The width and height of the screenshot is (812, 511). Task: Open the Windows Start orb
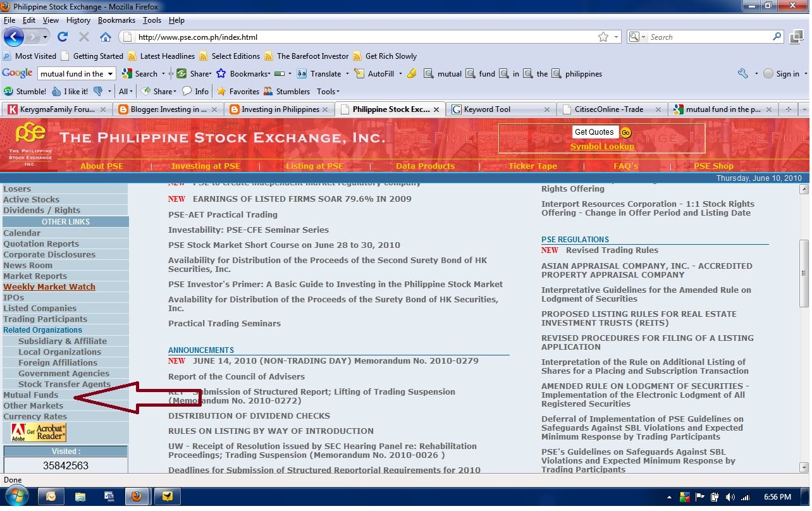[x=16, y=496]
